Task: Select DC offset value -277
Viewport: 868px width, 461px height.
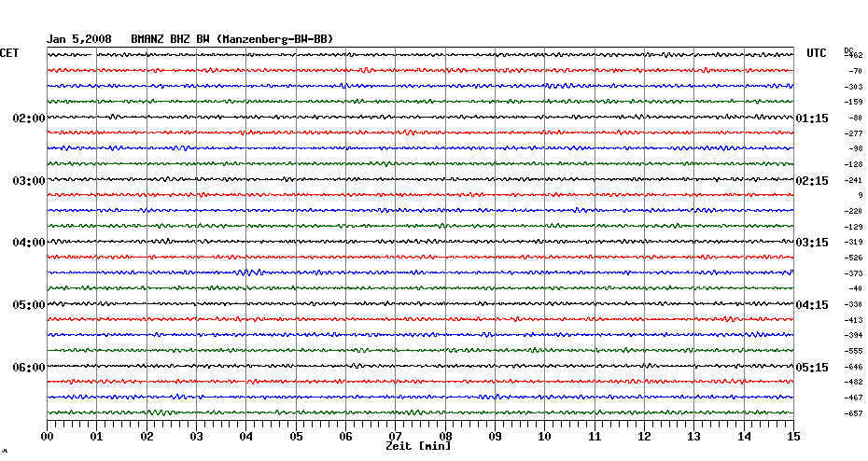Action: tap(854, 134)
